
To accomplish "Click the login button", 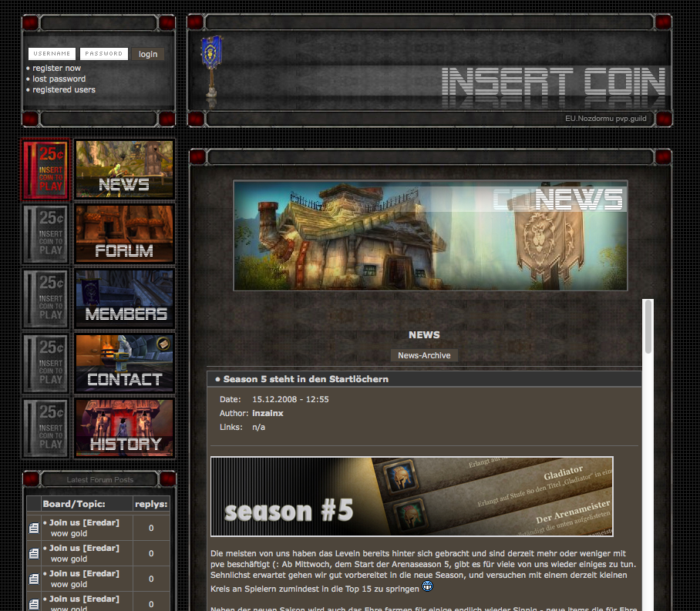I will [148, 54].
